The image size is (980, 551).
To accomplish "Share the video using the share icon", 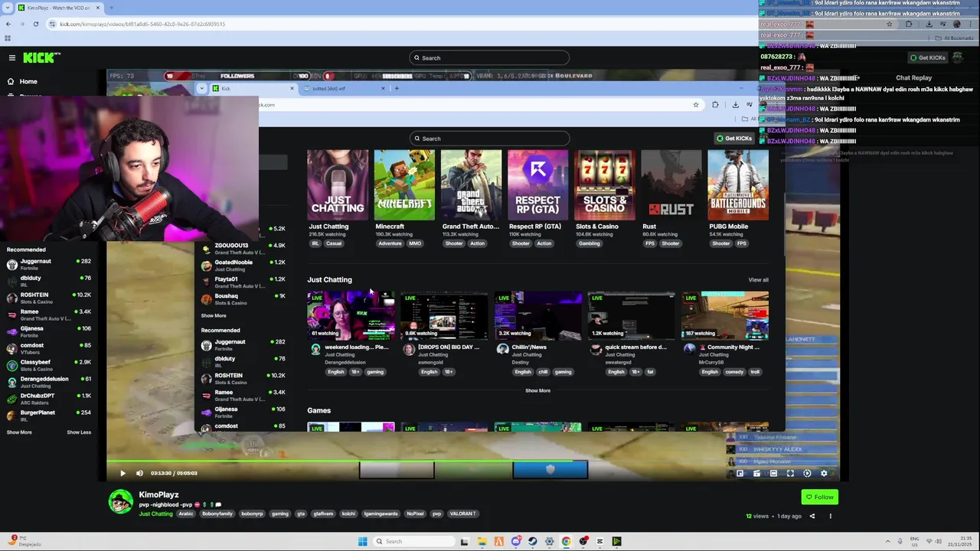I will (812, 516).
